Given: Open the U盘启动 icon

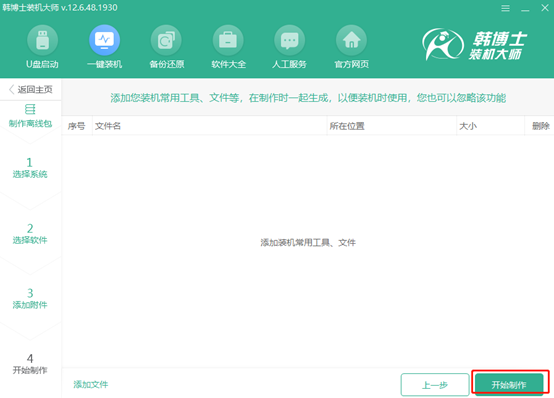Looking at the screenshot, I should point(42,40).
